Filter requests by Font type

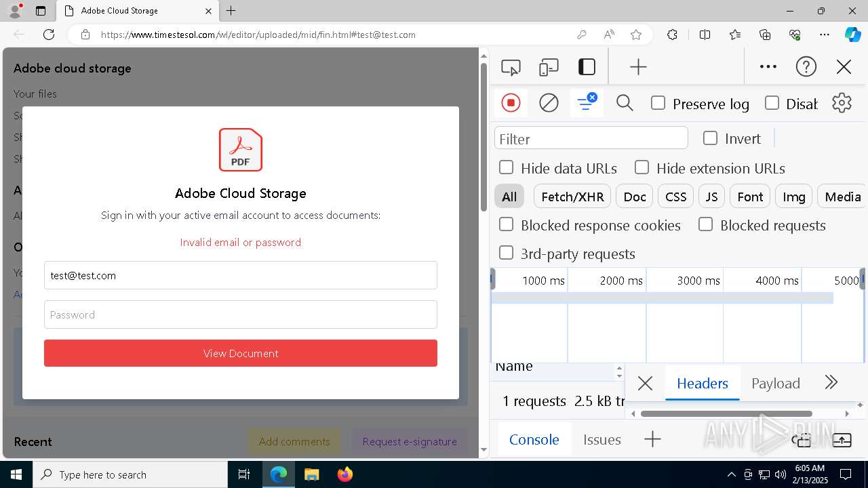point(750,197)
